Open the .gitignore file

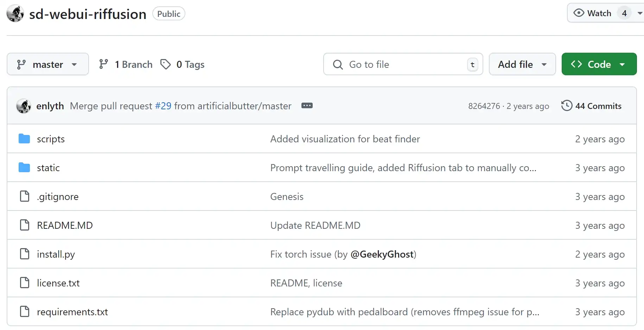(58, 196)
